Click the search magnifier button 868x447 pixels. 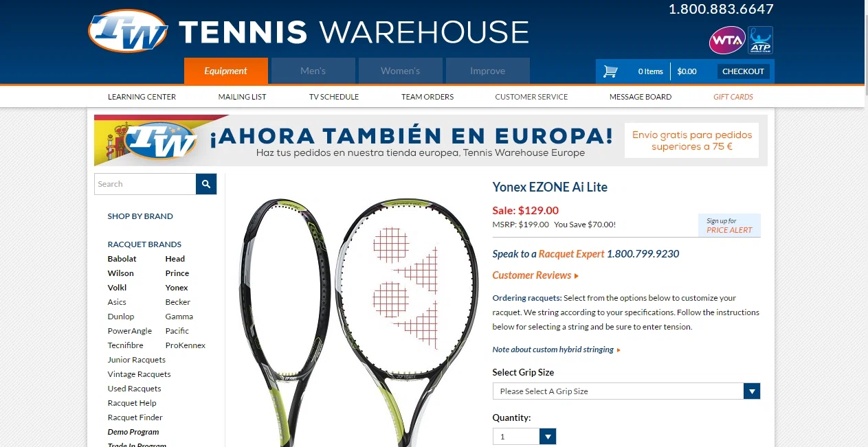pyautogui.click(x=206, y=184)
